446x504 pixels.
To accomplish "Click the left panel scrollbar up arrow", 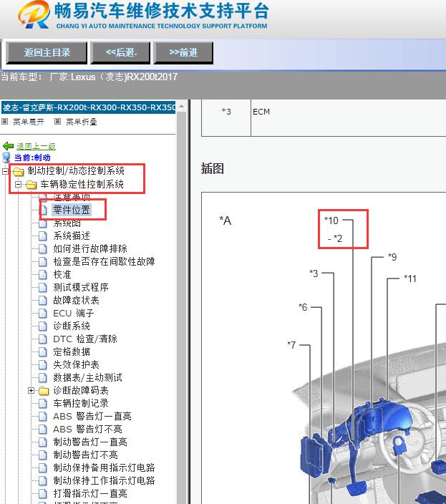I will pos(182,107).
